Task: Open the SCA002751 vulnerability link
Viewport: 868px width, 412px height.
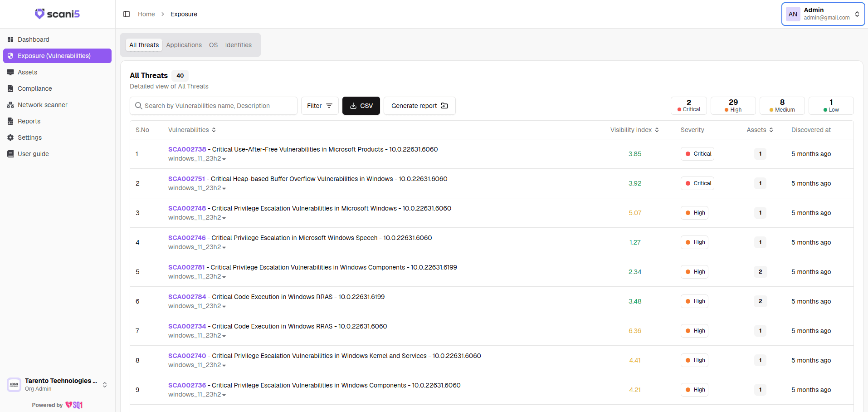Action: (186, 179)
